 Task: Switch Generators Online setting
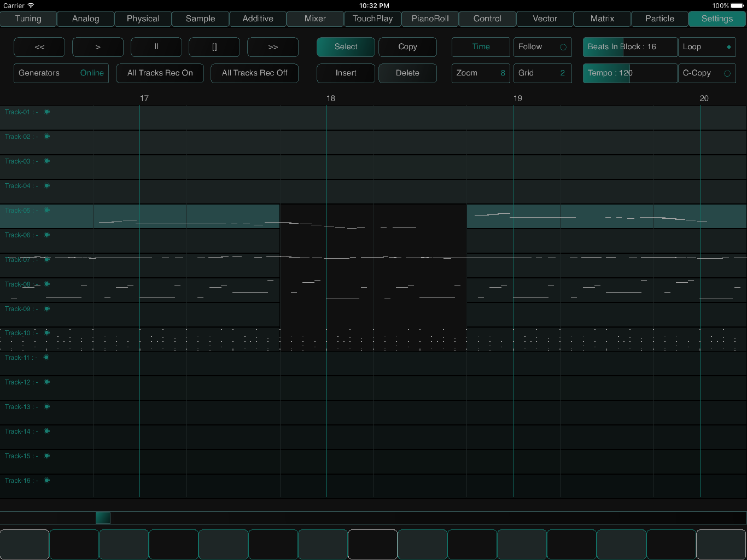click(x=61, y=73)
